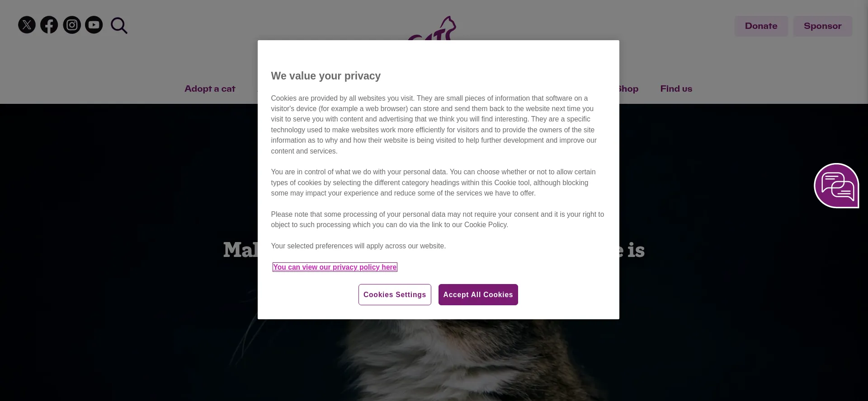Open Cookies Settings
Image resolution: width=868 pixels, height=401 pixels.
pyautogui.click(x=395, y=295)
